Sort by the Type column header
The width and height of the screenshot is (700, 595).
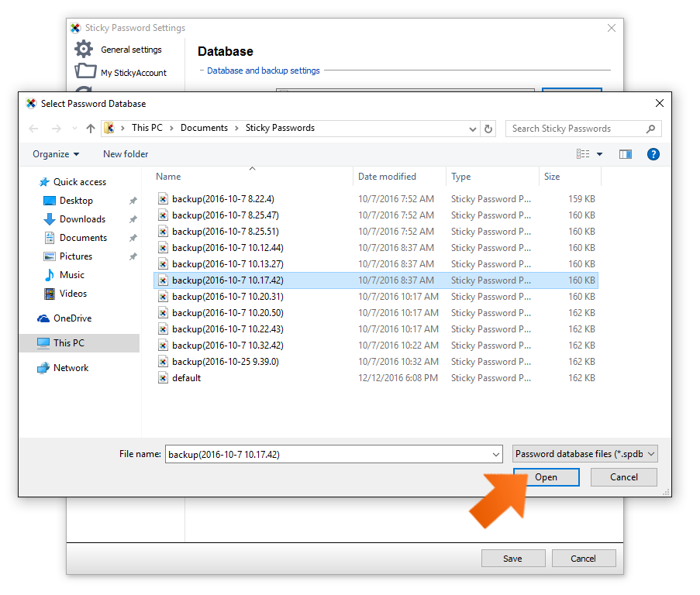coord(460,177)
